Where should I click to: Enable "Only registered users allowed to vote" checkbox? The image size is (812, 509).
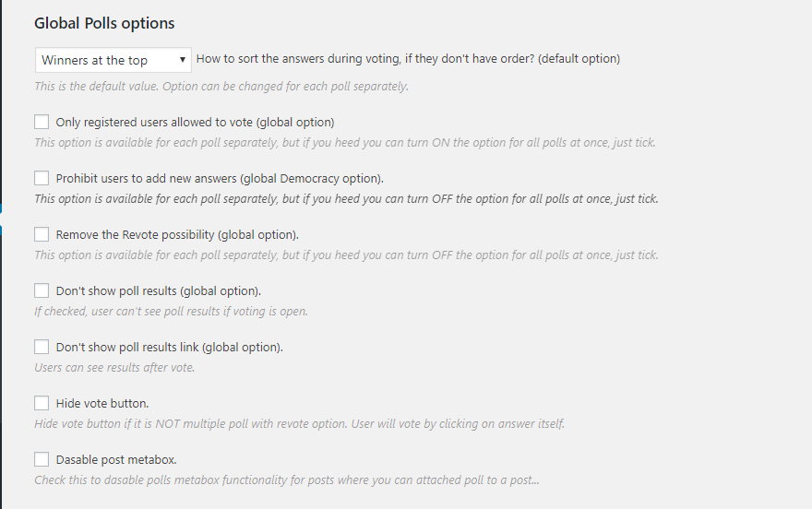(42, 122)
